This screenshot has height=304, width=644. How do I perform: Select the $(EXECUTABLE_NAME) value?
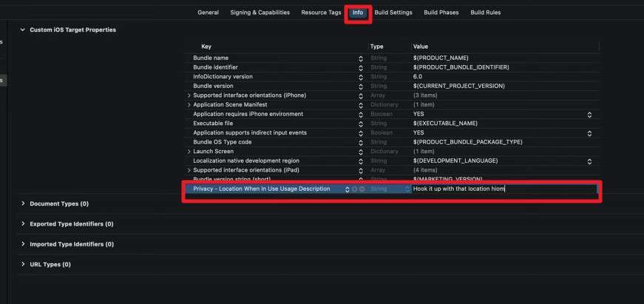(x=445, y=124)
